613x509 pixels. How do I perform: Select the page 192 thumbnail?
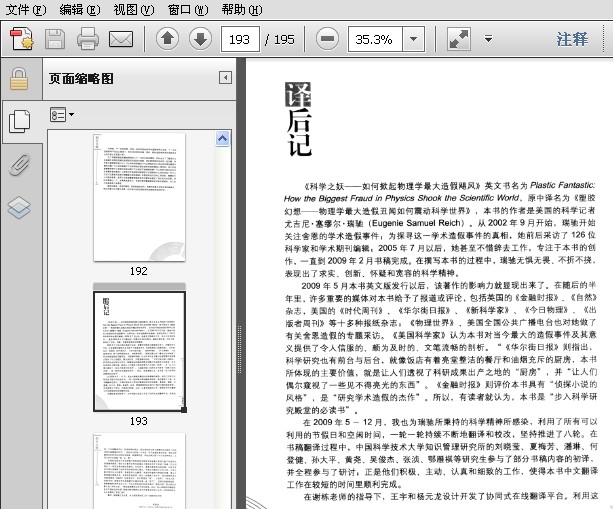pyautogui.click(x=138, y=198)
